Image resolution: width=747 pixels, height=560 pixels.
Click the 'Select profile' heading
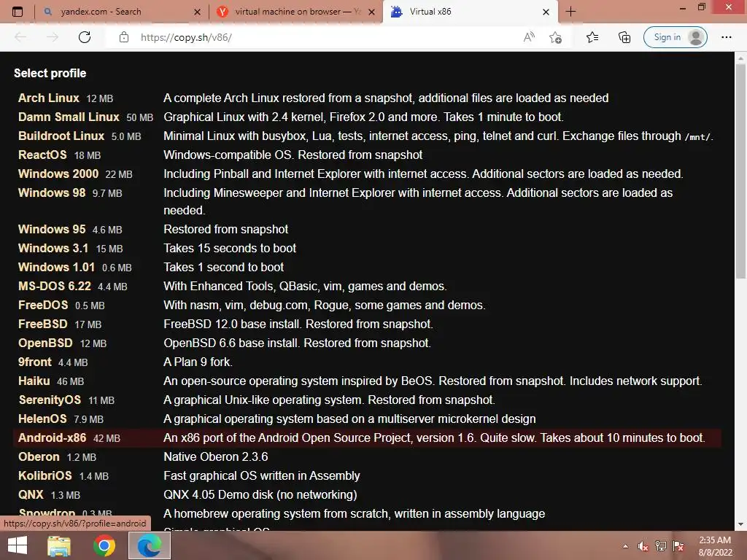point(50,74)
